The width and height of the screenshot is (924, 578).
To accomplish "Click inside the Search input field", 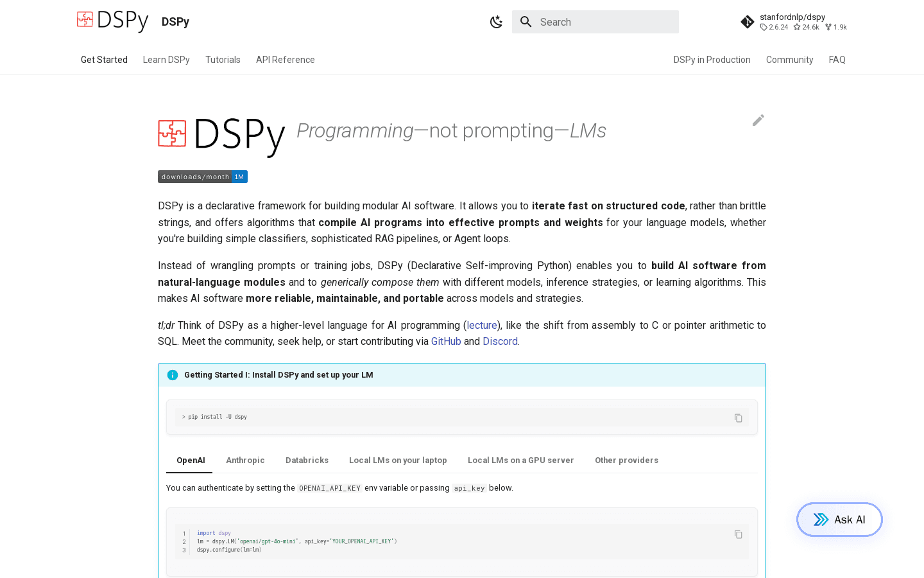I will pos(597,21).
